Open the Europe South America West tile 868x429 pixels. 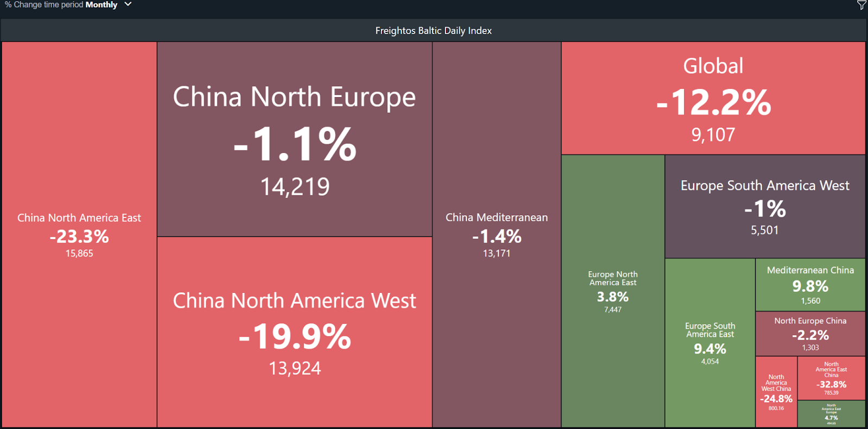pyautogui.click(x=765, y=207)
